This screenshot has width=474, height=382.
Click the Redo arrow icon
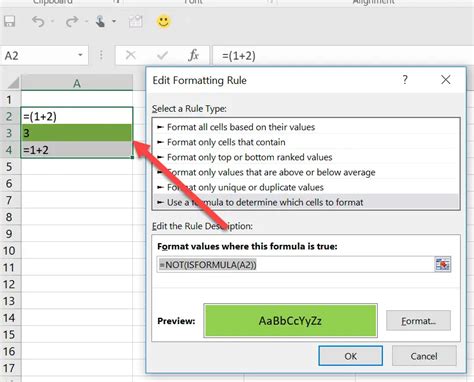pos(72,22)
